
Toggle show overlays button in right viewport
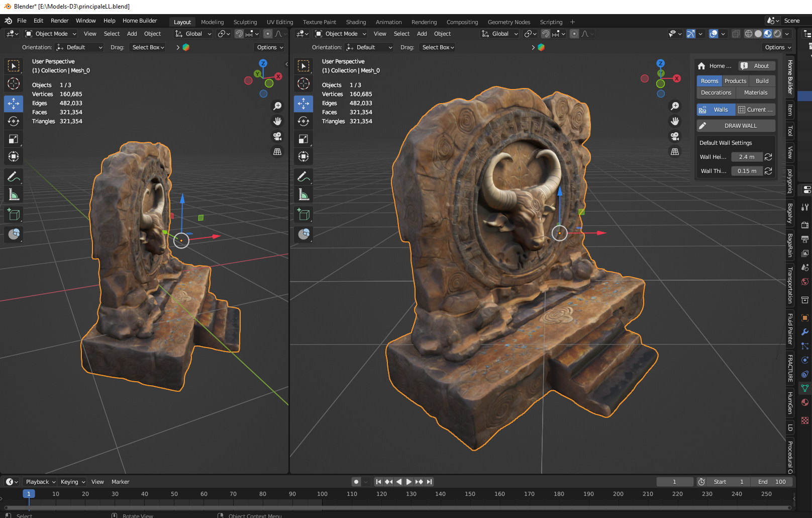714,34
